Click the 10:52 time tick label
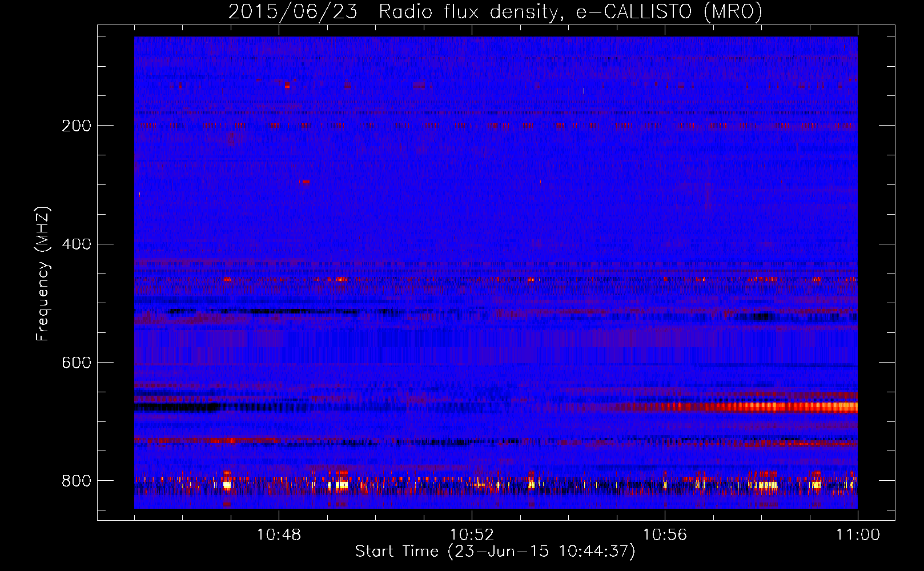This screenshot has width=924, height=571. click(472, 535)
